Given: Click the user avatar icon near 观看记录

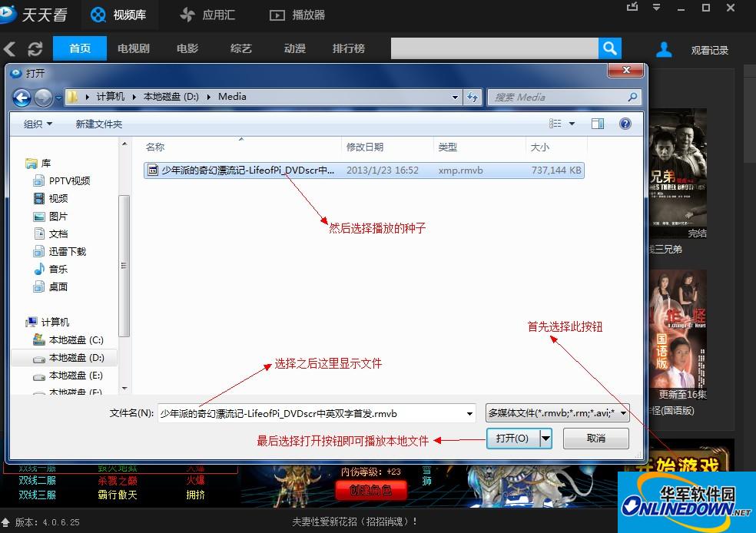Looking at the screenshot, I should [663, 48].
